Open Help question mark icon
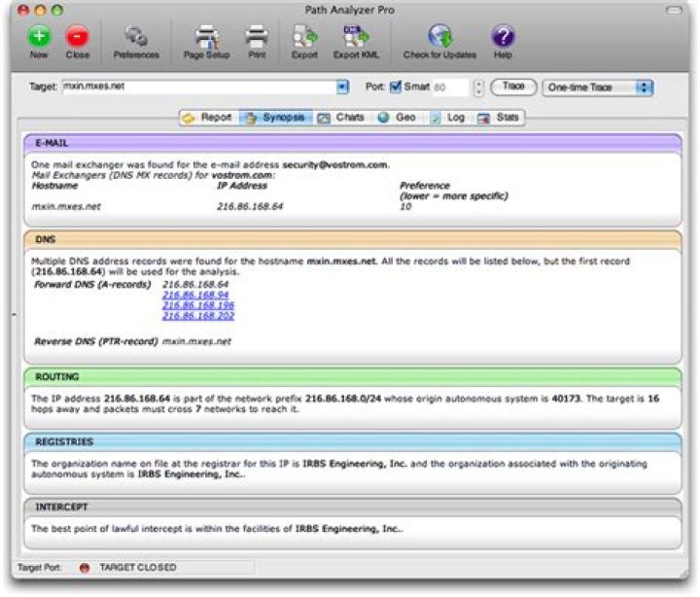The width and height of the screenshot is (700, 597). [504, 37]
